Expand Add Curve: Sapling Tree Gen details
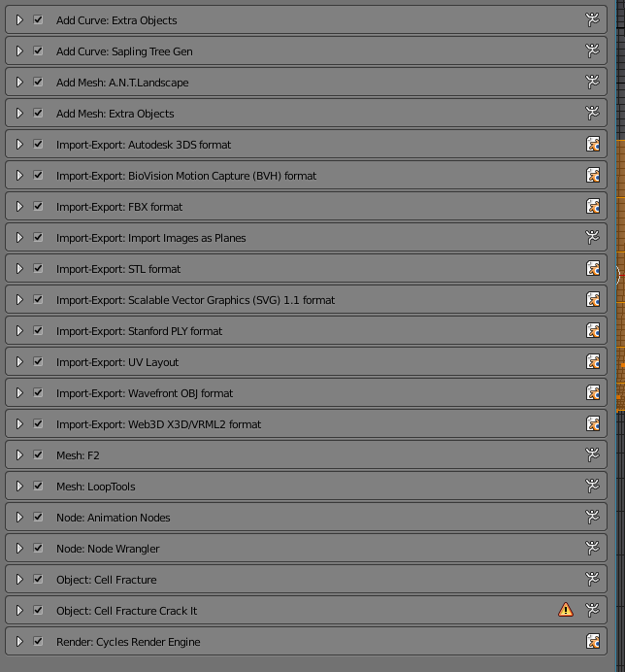 point(19,50)
